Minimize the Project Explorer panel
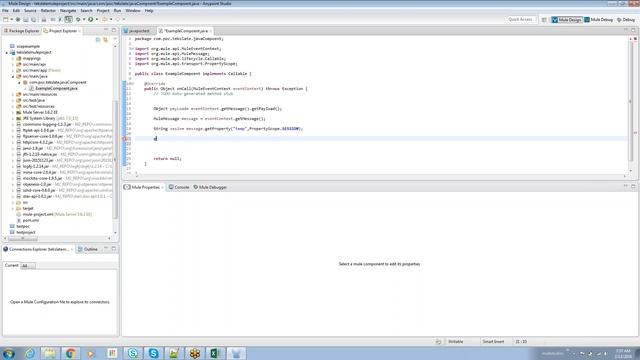640x360 pixels. point(106,30)
